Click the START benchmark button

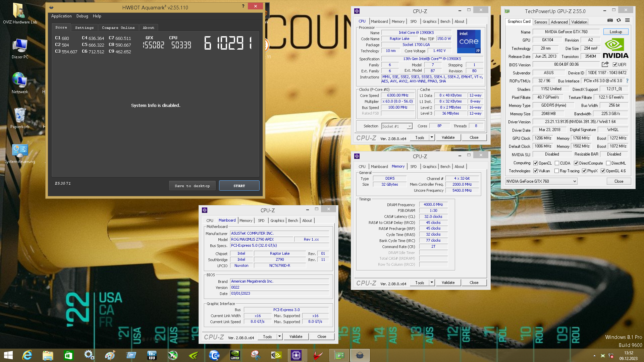pyautogui.click(x=239, y=186)
